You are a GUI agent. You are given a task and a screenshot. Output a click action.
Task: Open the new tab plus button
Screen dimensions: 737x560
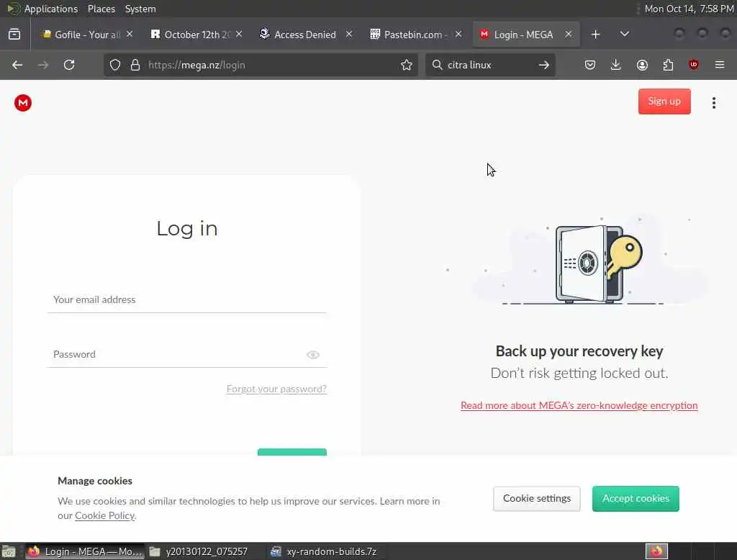tap(595, 35)
